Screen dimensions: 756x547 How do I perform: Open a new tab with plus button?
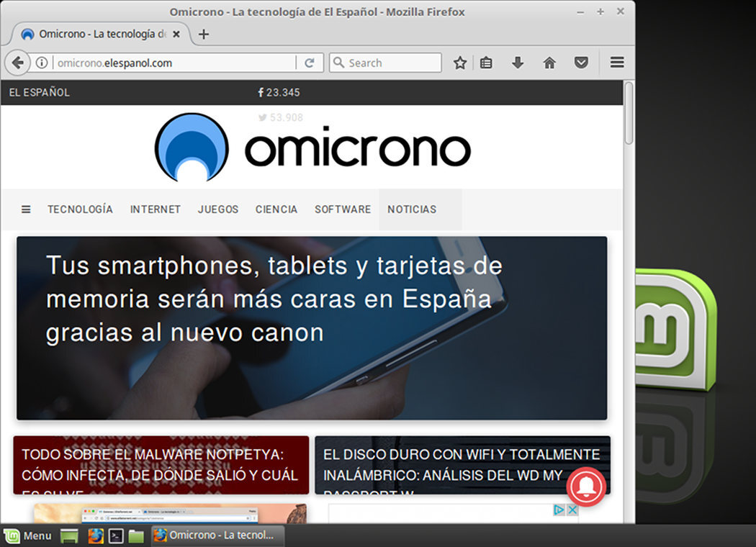coord(204,34)
